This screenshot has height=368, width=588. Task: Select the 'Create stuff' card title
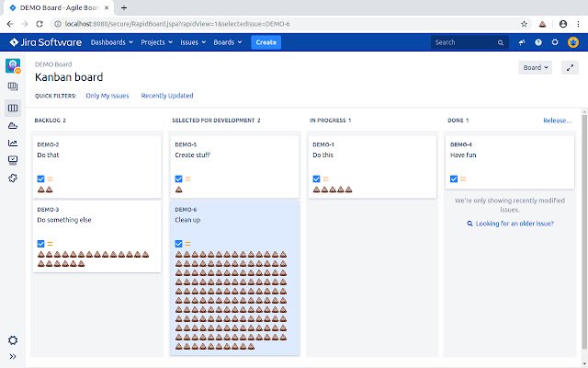pos(192,155)
